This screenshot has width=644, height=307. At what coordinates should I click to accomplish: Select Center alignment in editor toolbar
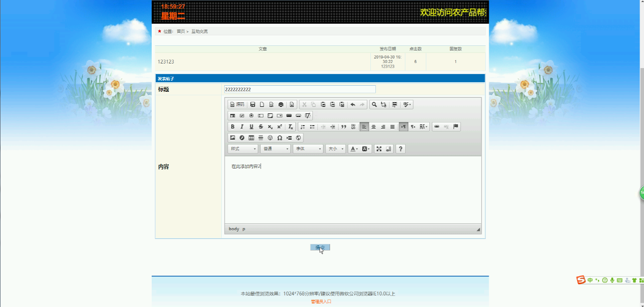pyautogui.click(x=374, y=127)
